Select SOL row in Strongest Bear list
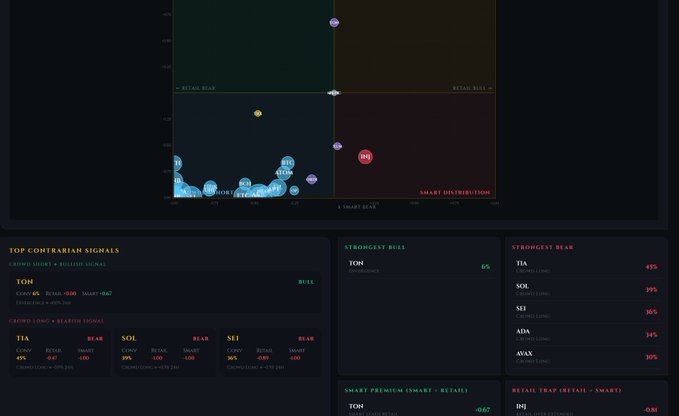Image resolution: width=679 pixels, height=416 pixels. pyautogui.click(x=586, y=290)
